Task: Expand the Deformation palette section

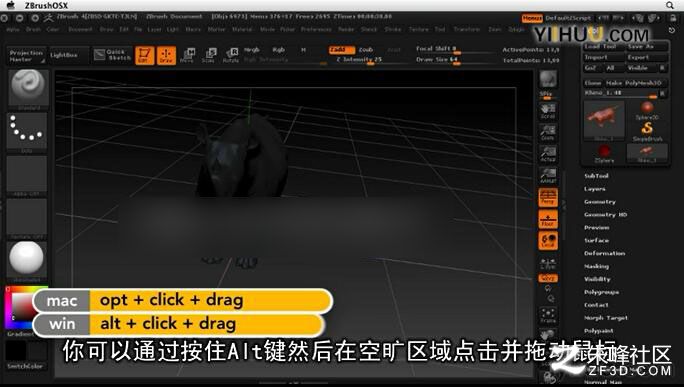Action: pyautogui.click(x=605, y=253)
